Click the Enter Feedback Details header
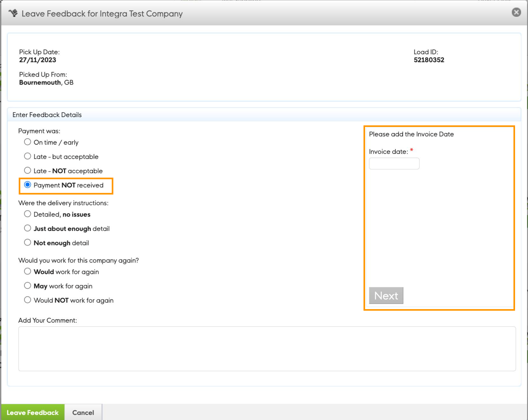Viewport: 528px width, 420px height. click(x=47, y=115)
